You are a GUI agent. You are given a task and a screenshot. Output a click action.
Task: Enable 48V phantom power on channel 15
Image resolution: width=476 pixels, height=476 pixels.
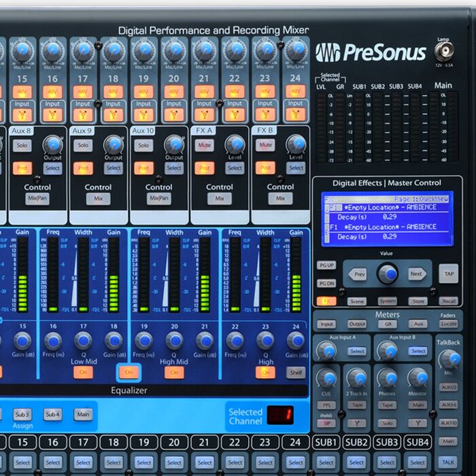(22, 92)
